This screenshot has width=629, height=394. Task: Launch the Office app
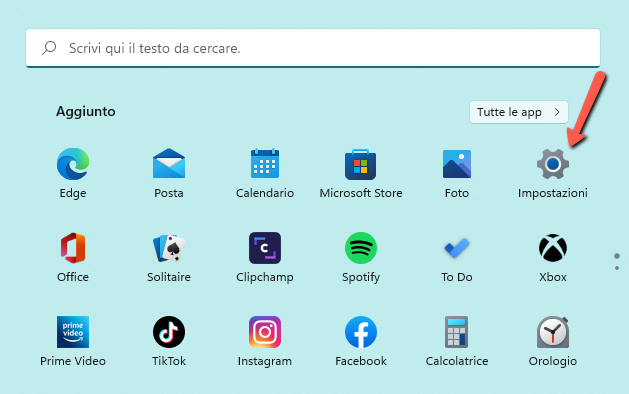(73, 248)
